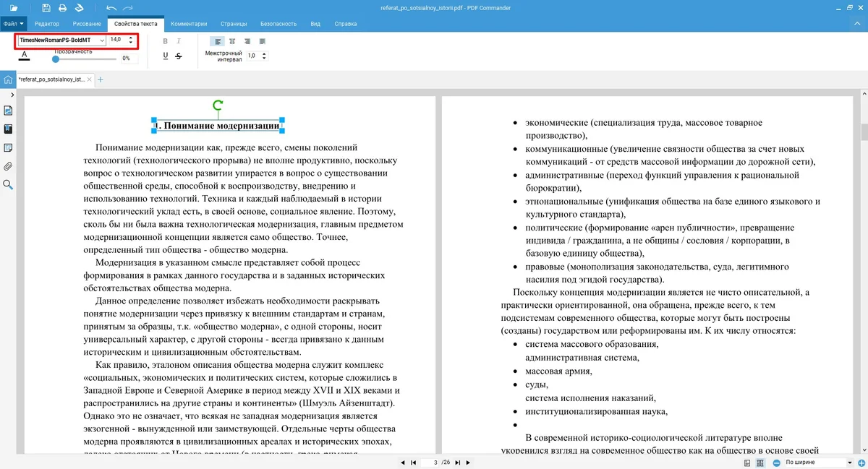Go to the Home start page icon
Viewport: 868px width, 469px height.
[8, 79]
